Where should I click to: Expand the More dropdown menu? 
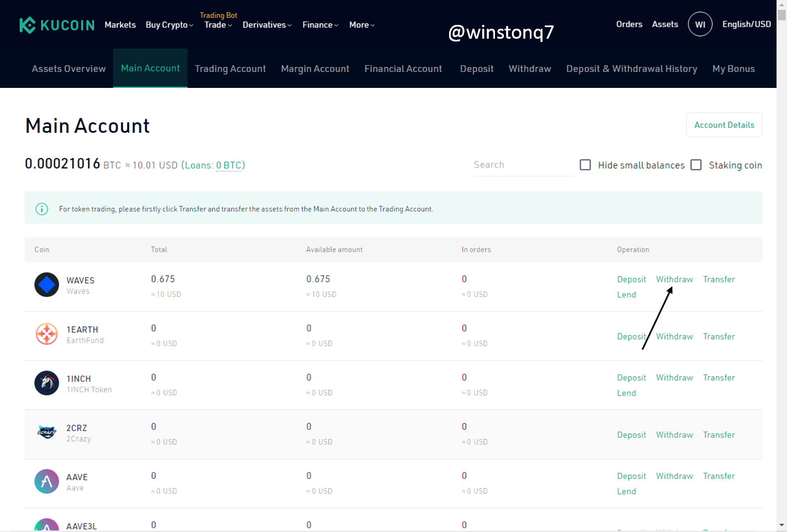362,25
